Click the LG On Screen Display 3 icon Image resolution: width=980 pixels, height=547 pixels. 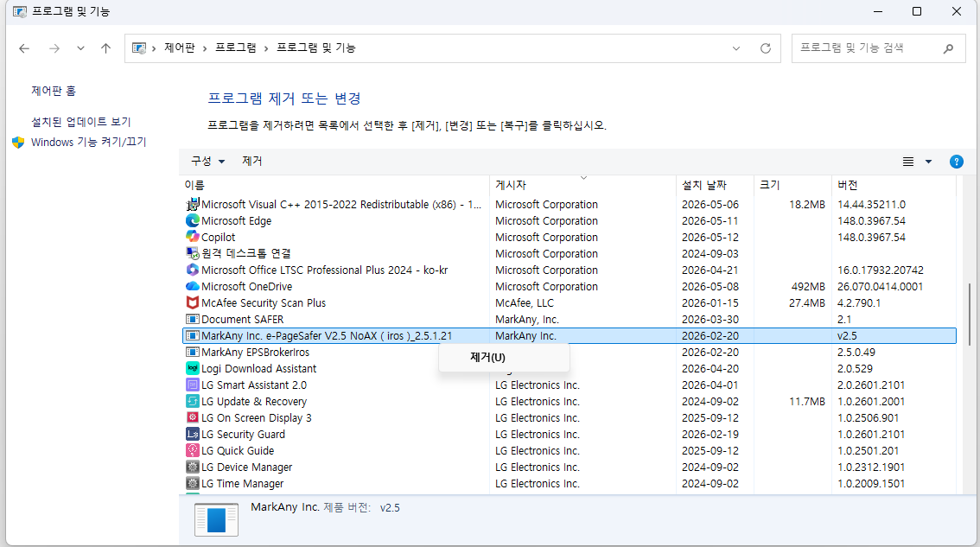click(193, 417)
